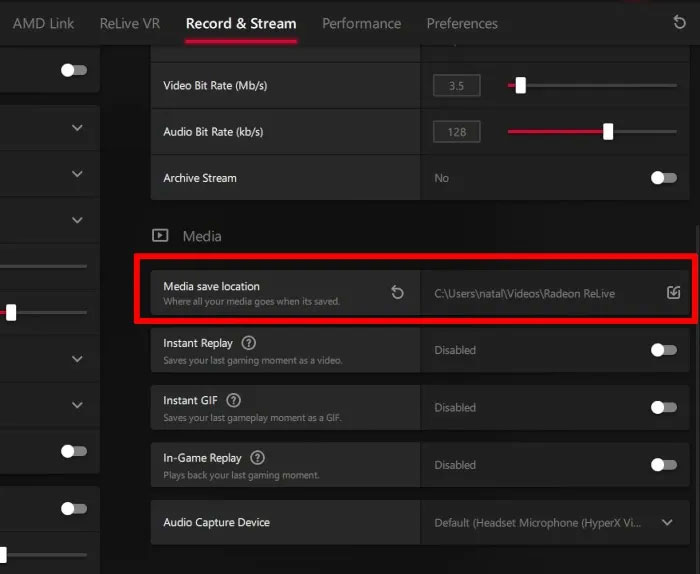700x574 pixels.
Task: Click the Media save location label
Action: click(211, 286)
